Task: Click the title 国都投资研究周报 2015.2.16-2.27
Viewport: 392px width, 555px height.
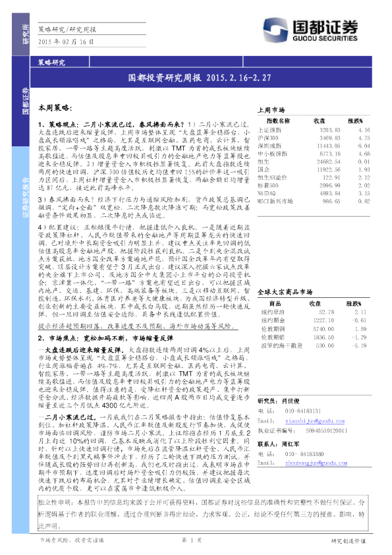Action: pyautogui.click(x=200, y=78)
